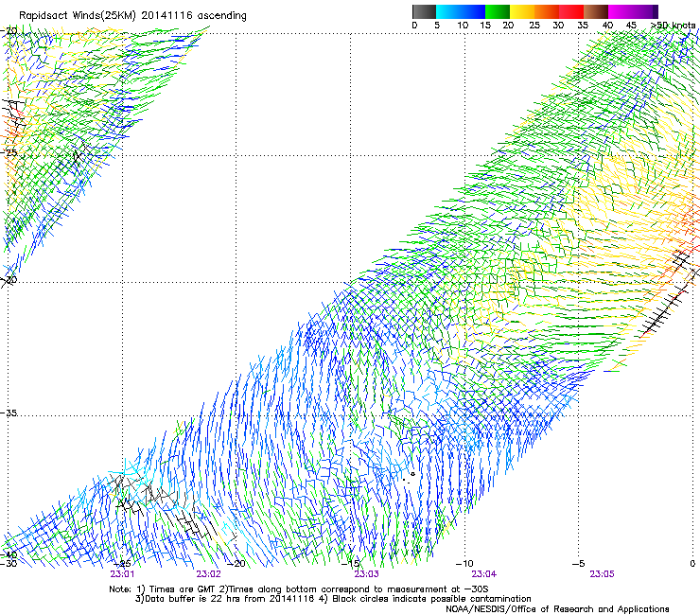Click the "0" longitude label at bottom right
700x615 pixels.
click(692, 564)
